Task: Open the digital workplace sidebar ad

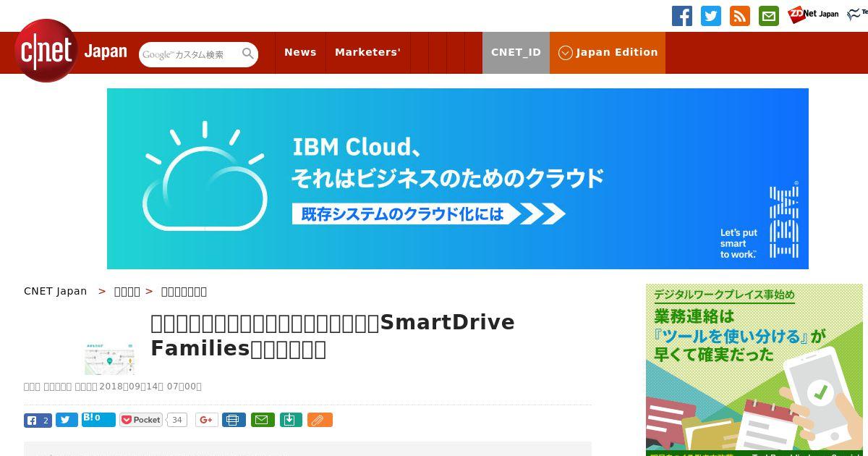Action: (x=754, y=370)
